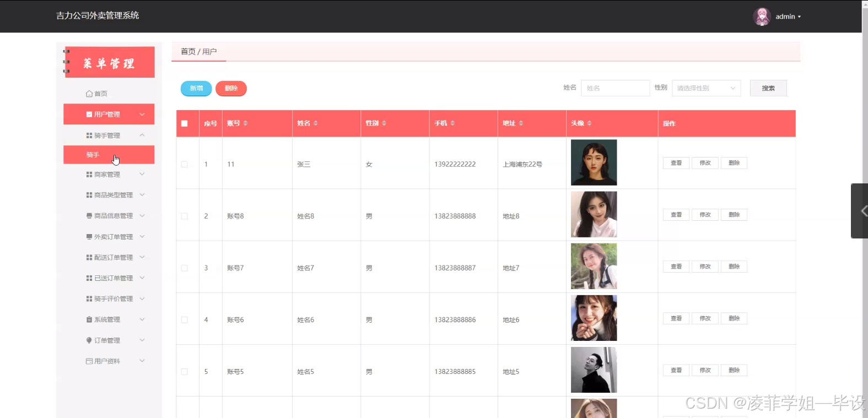
Task: Expand 外卖订单管理 with its chevron
Action: (142, 237)
